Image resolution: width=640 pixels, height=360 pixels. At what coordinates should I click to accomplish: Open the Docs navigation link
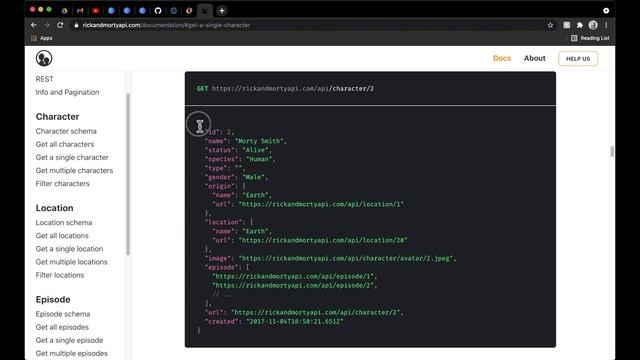point(502,58)
